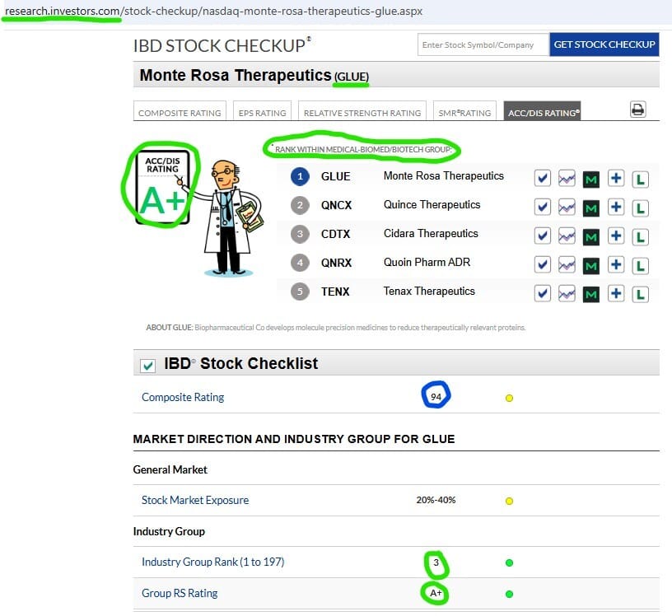Viewport: 672px width, 616px height.
Task: Click the IBD Stock Checklist checkmark icon
Action: [148, 366]
